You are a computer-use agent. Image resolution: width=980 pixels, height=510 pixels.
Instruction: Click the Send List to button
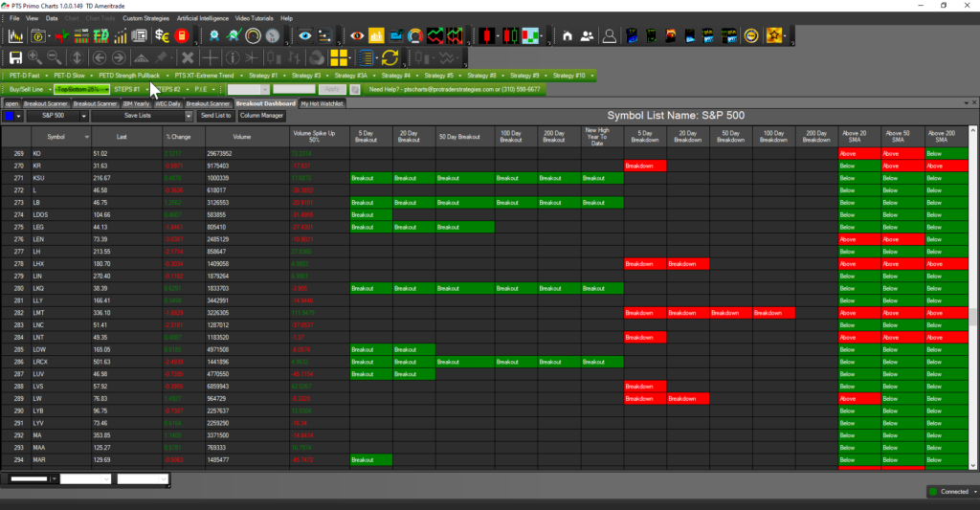point(215,116)
